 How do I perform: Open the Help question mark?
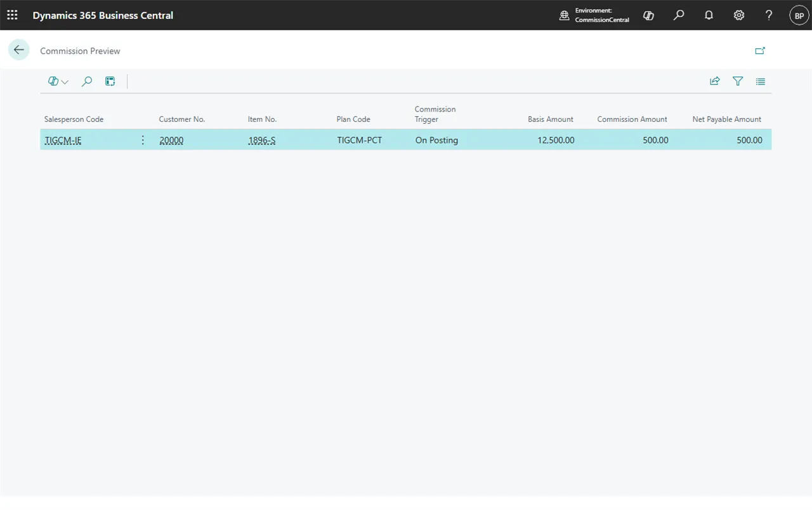click(769, 15)
